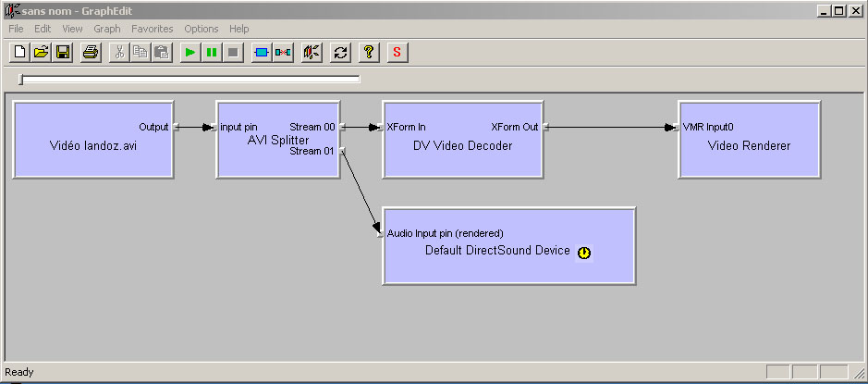Image resolution: width=868 pixels, height=384 pixels.
Task: Open the Help menu
Action: point(239,29)
